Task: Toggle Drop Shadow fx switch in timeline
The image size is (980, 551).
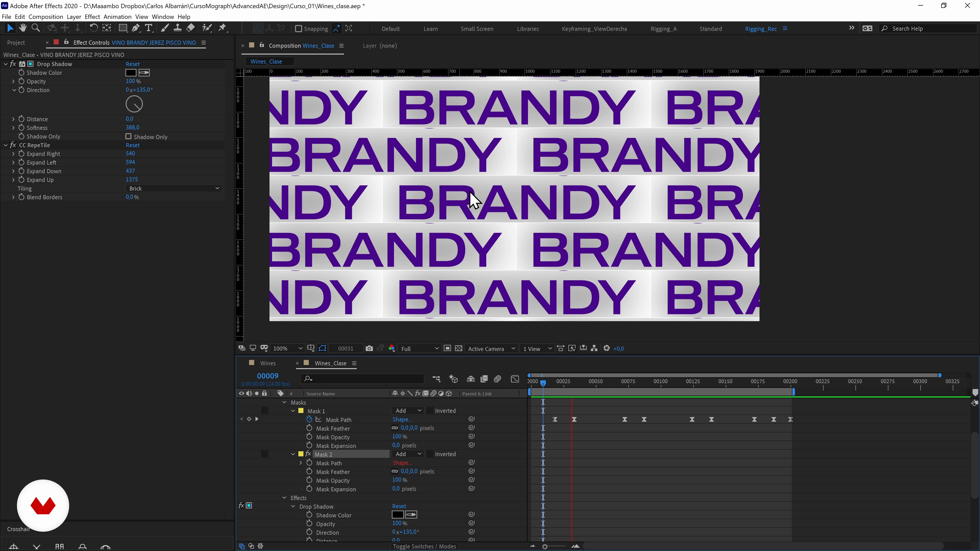Action: [x=241, y=506]
